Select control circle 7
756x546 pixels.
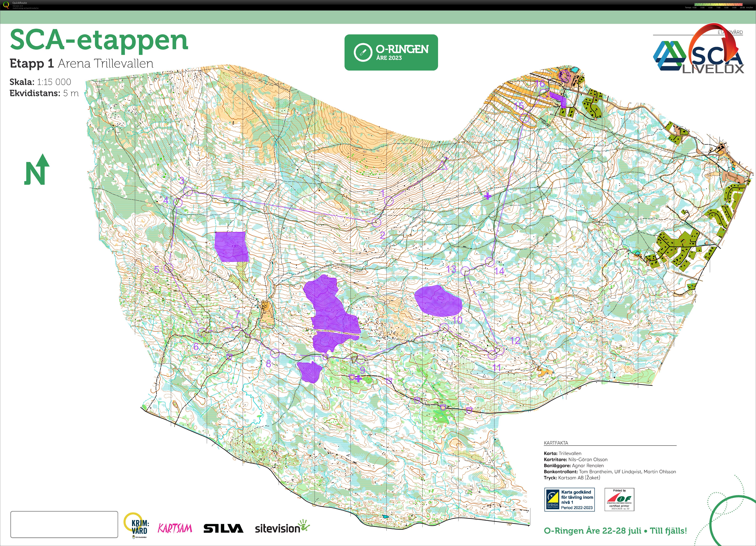(x=236, y=326)
